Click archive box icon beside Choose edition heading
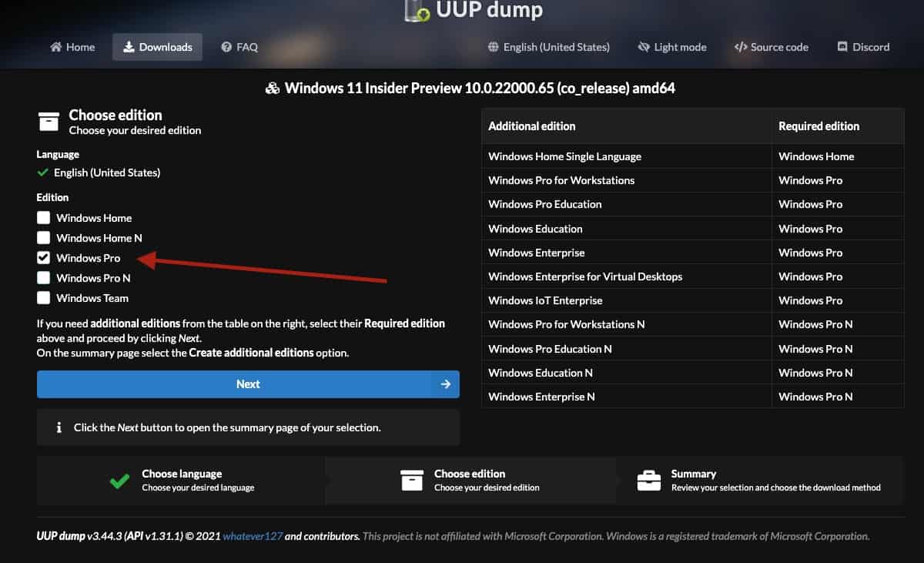This screenshot has height=563, width=924. click(49, 122)
